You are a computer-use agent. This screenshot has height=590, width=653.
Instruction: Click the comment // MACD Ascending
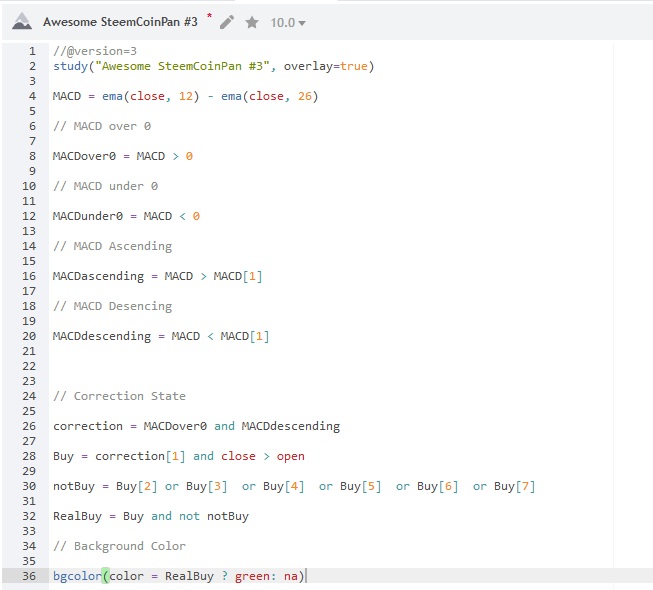112,246
